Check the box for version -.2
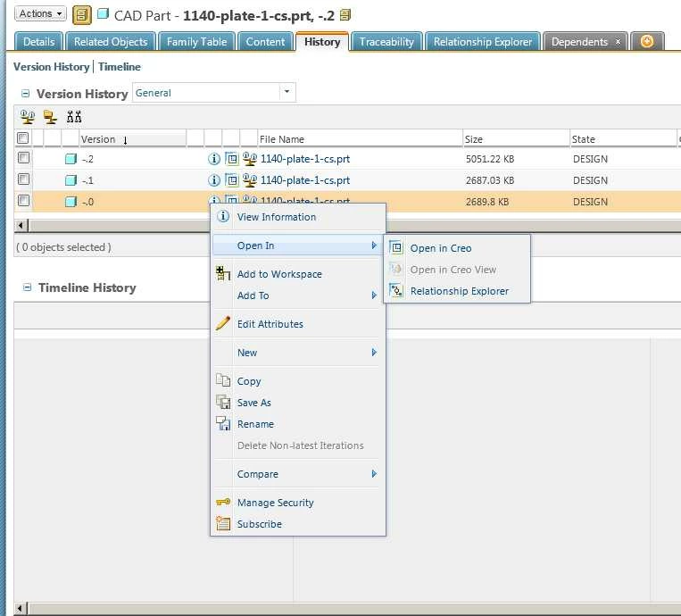The width and height of the screenshot is (681, 616). (x=24, y=158)
